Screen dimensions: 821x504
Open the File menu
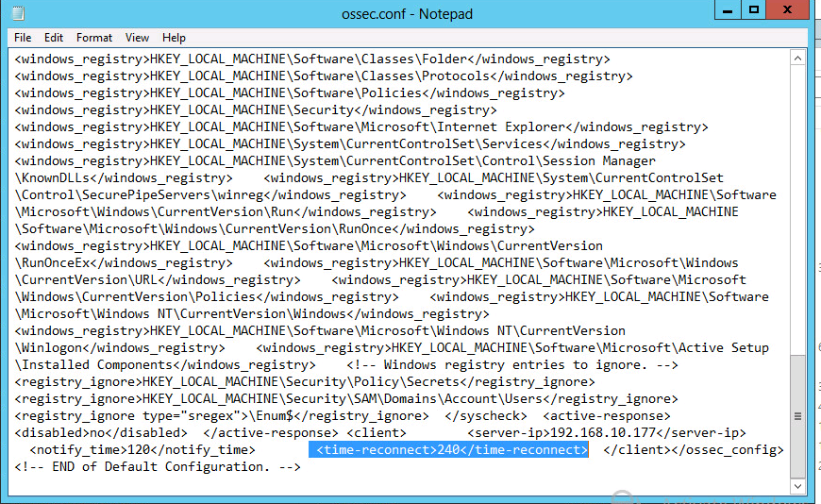[23, 38]
